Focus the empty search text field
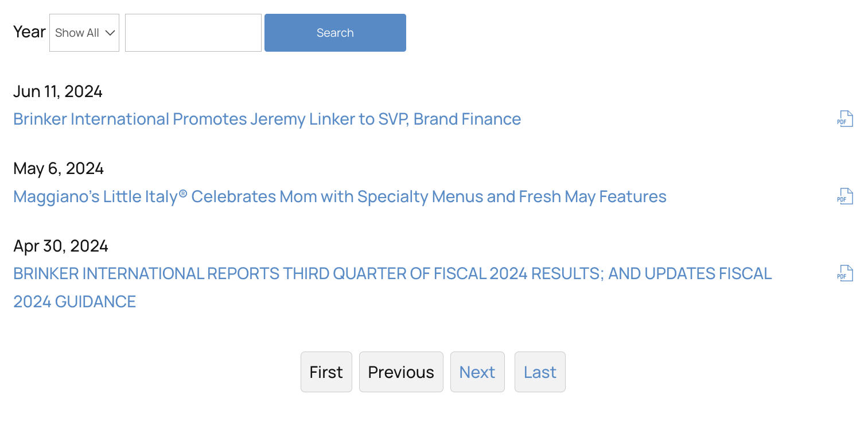868x421 pixels. (x=193, y=33)
